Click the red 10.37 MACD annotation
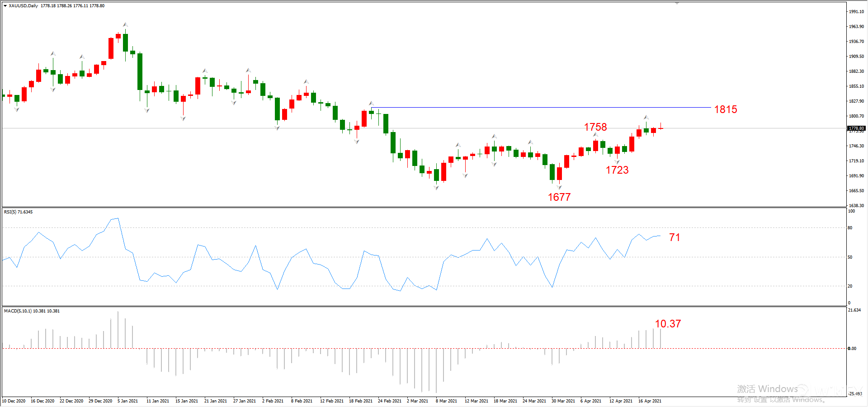 click(x=668, y=324)
